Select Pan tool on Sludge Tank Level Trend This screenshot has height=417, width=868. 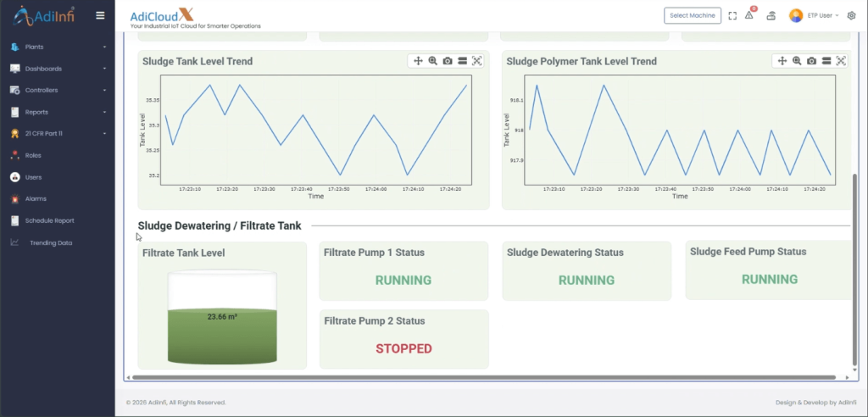pos(418,61)
